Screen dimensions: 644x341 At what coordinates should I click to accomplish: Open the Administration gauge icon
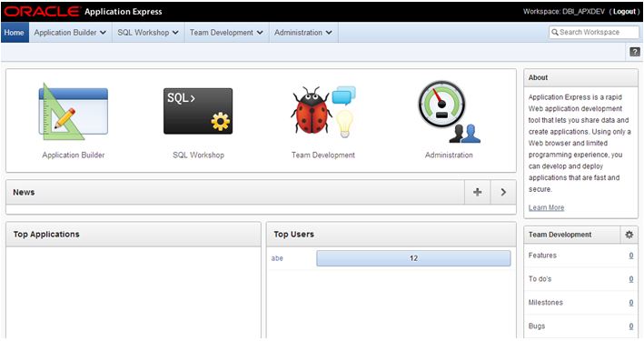coord(449,112)
